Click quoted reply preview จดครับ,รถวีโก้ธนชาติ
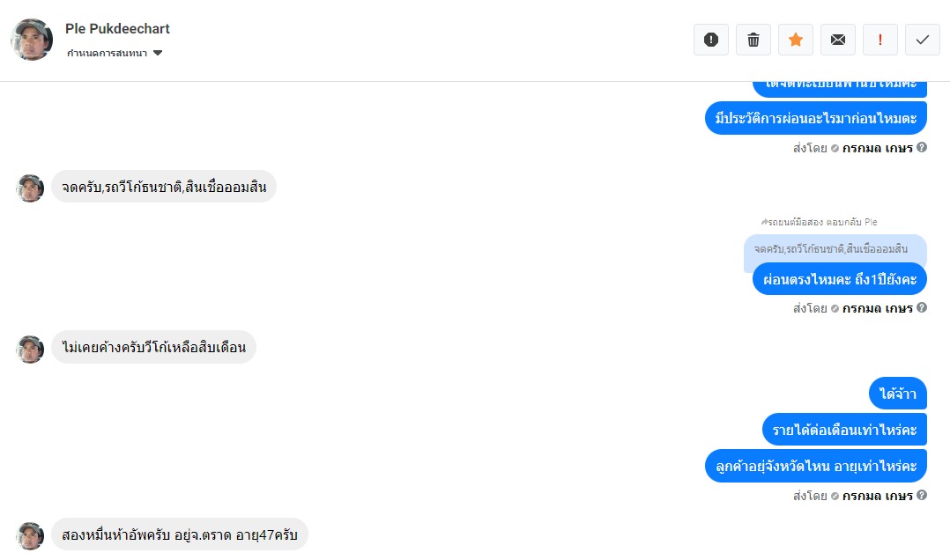Viewport: 950px width, 560px height. [x=831, y=249]
